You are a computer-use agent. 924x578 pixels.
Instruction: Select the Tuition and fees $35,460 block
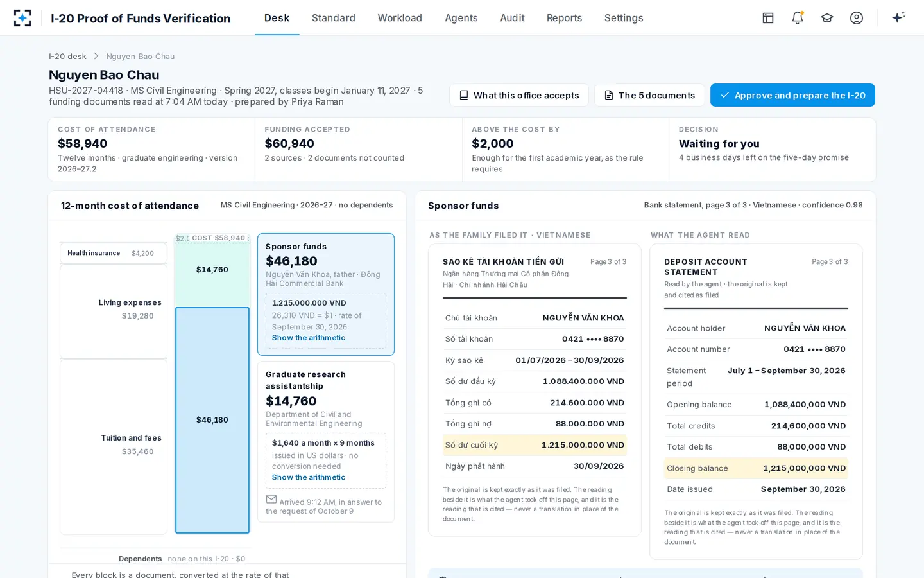click(114, 447)
